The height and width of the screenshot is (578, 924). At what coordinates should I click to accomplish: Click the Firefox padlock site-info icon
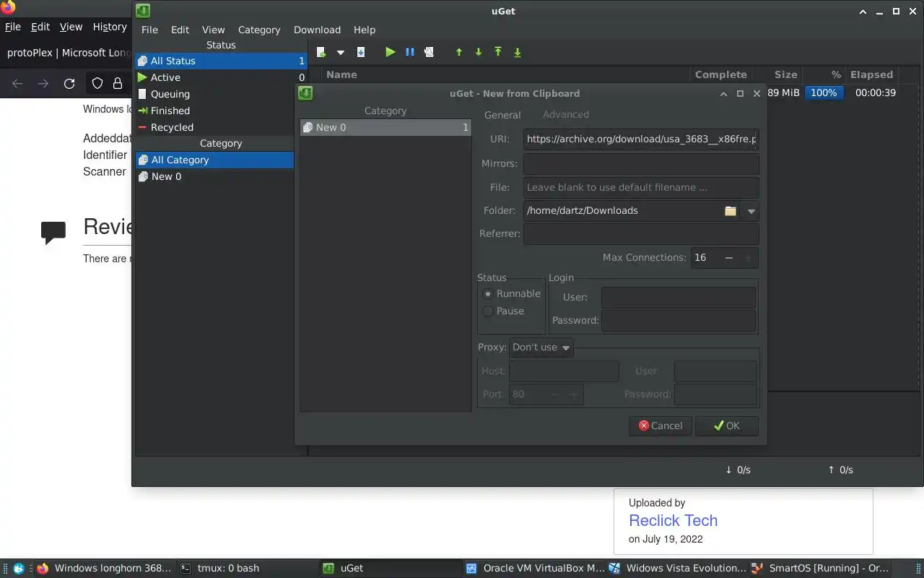pyautogui.click(x=118, y=84)
